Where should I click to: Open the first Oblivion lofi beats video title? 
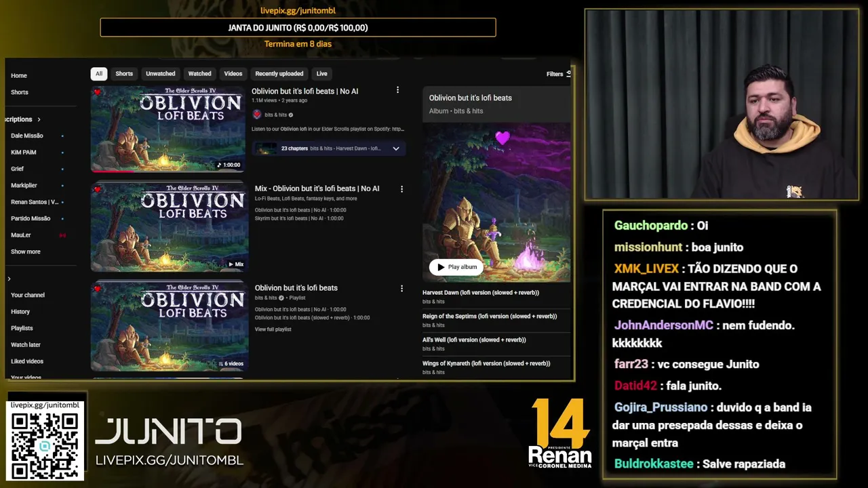tap(305, 91)
